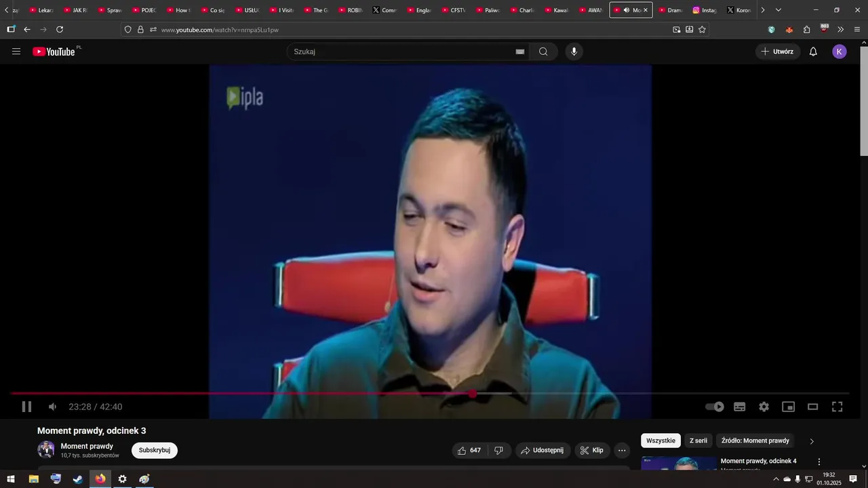
Task: Click the video progress bar scrubber
Action: click(473, 393)
